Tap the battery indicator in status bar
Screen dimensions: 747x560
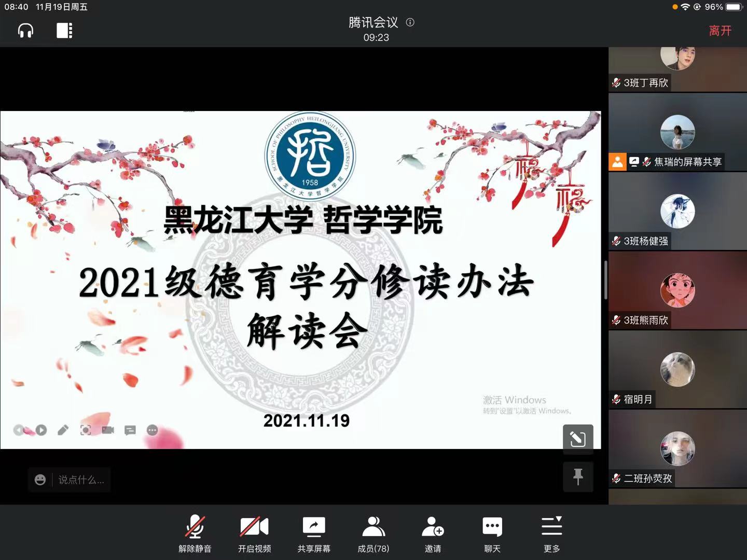point(735,7)
